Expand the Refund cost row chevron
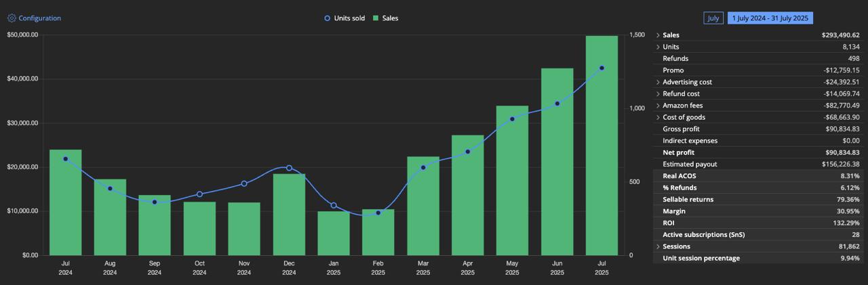The width and height of the screenshot is (868, 285). click(x=658, y=93)
